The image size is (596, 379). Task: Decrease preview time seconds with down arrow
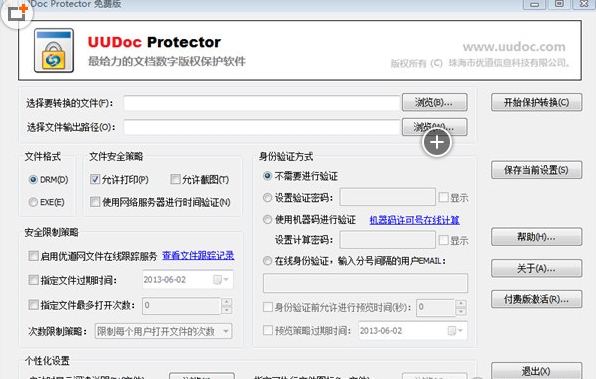(461, 311)
